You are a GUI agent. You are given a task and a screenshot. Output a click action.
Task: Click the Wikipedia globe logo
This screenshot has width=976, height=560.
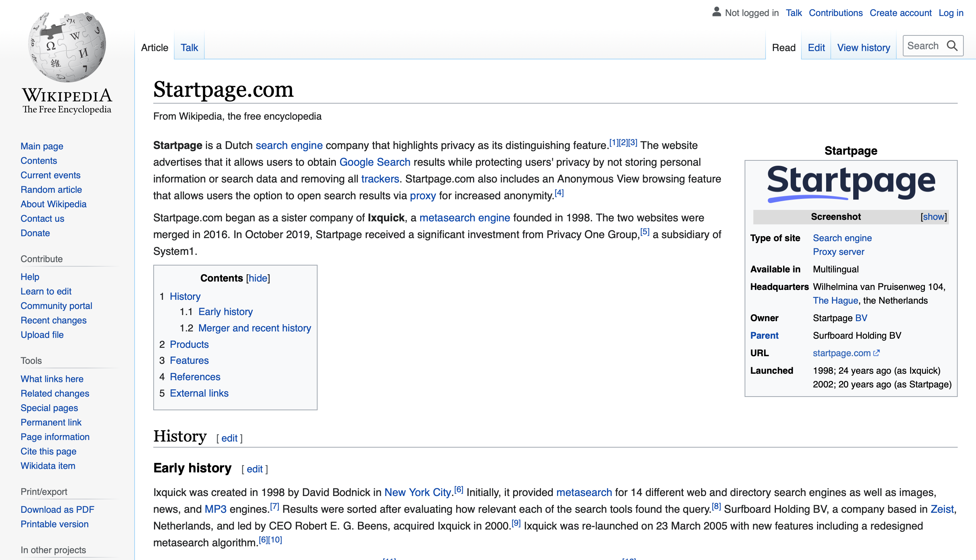(x=67, y=46)
